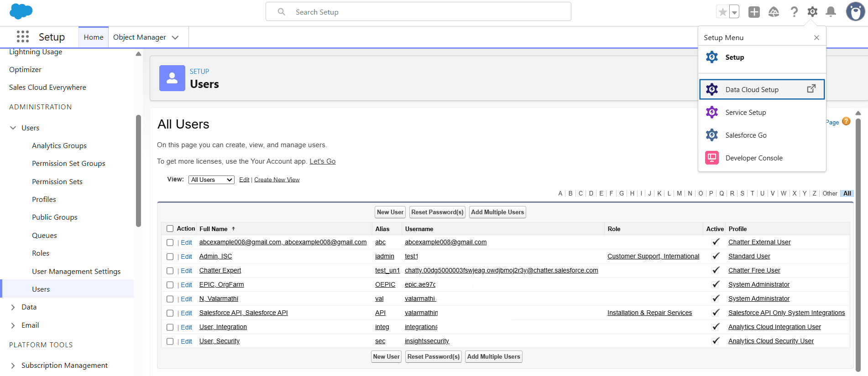This screenshot has width=868, height=376.
Task: Open Global Actions plus icon
Action: (x=754, y=12)
